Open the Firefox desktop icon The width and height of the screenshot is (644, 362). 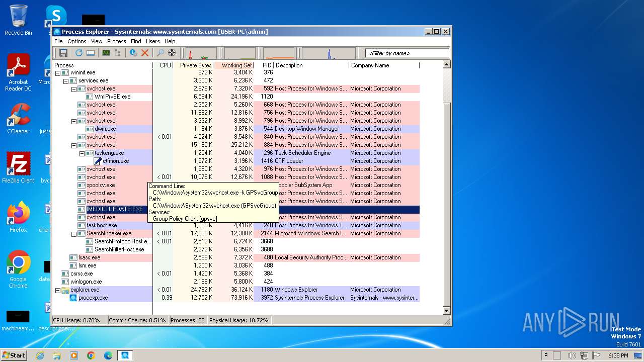[18, 217]
